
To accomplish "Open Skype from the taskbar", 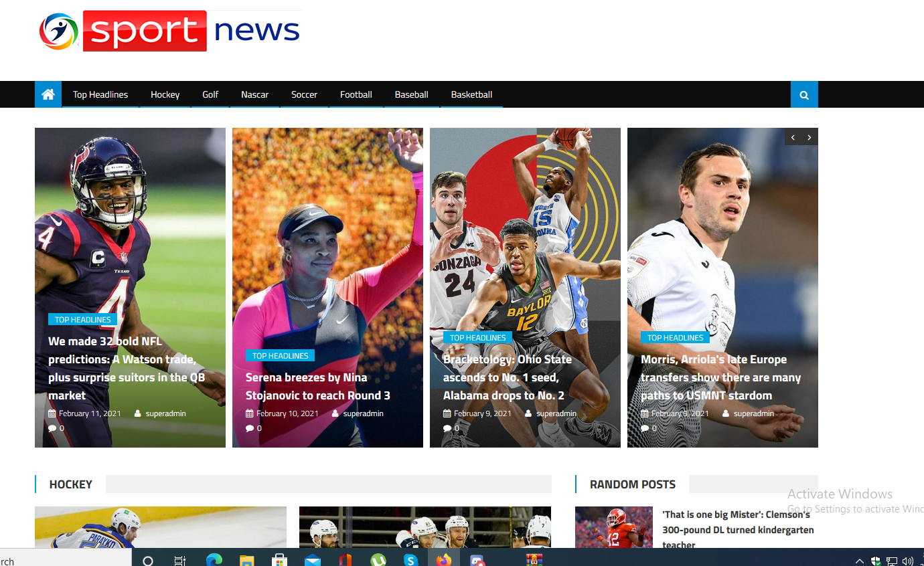I will [x=411, y=559].
